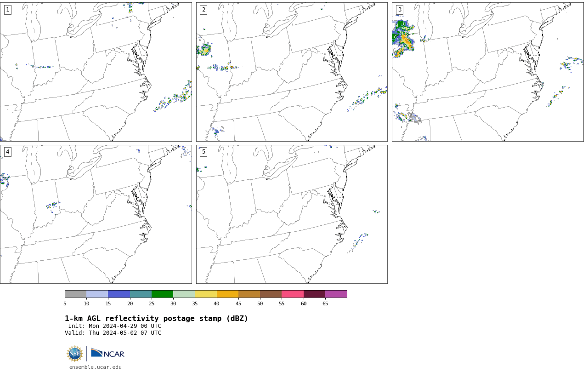Click the NSF logo
The image size is (588, 372).
point(75,354)
